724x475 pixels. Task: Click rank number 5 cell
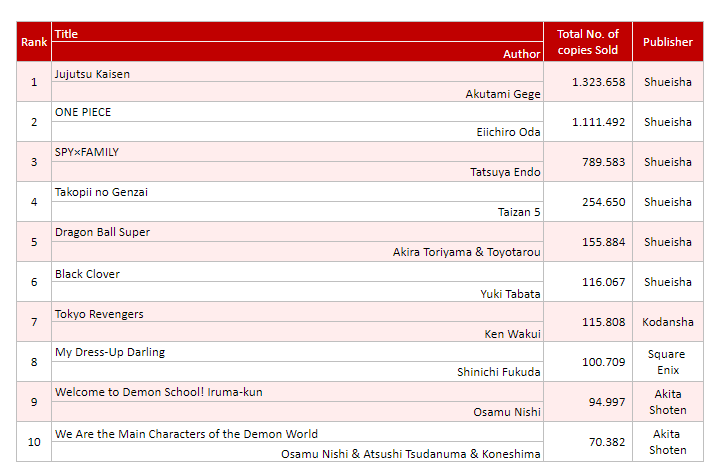[x=34, y=242]
